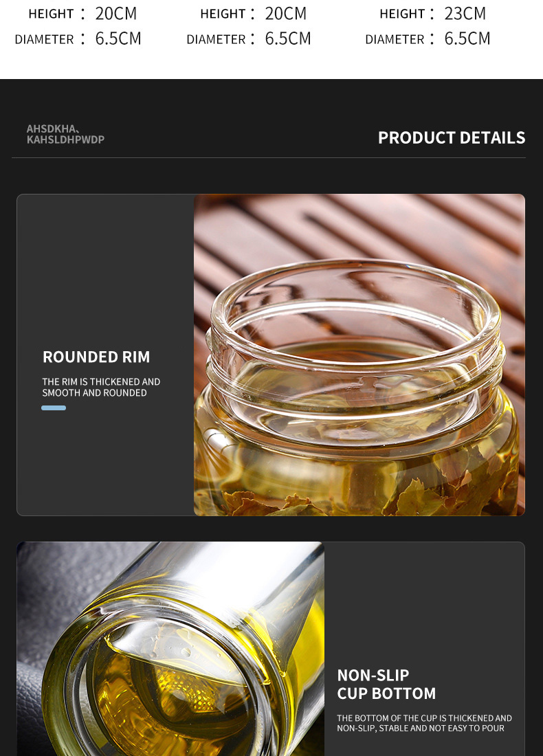This screenshot has height=756, width=543.
Task: Open the glass jar rim photo
Action: [x=359, y=355]
